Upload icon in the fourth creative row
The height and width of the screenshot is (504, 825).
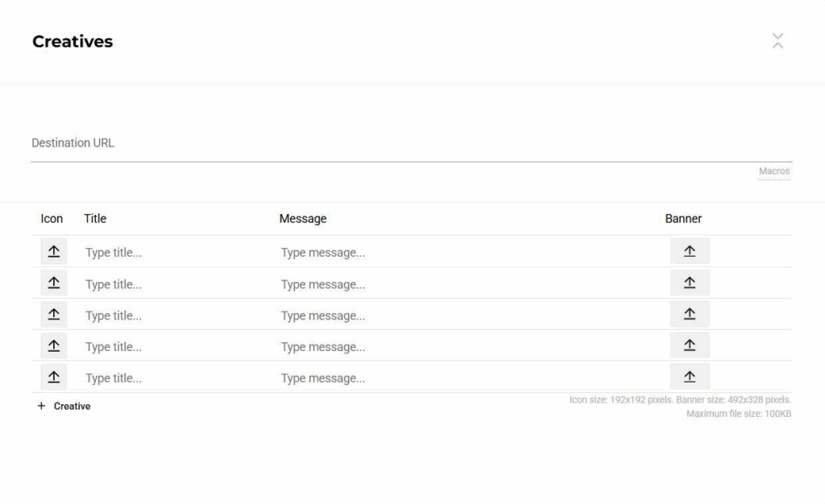click(x=53, y=345)
